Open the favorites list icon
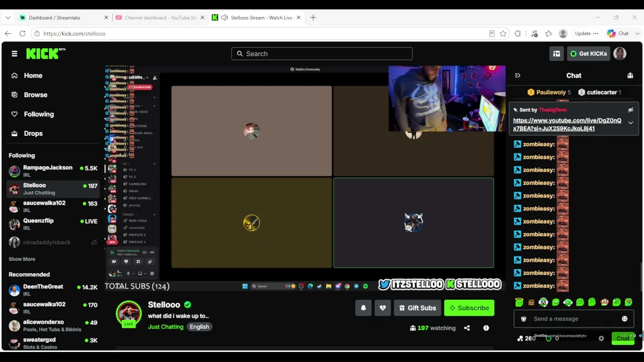Image resolution: width=644 pixels, height=362 pixels. point(548,34)
